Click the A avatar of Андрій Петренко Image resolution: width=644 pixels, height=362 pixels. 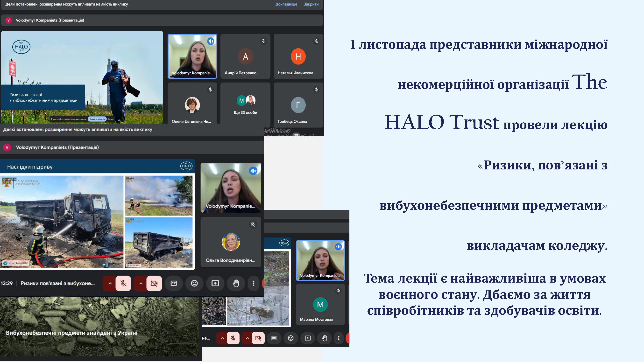pos(245,56)
